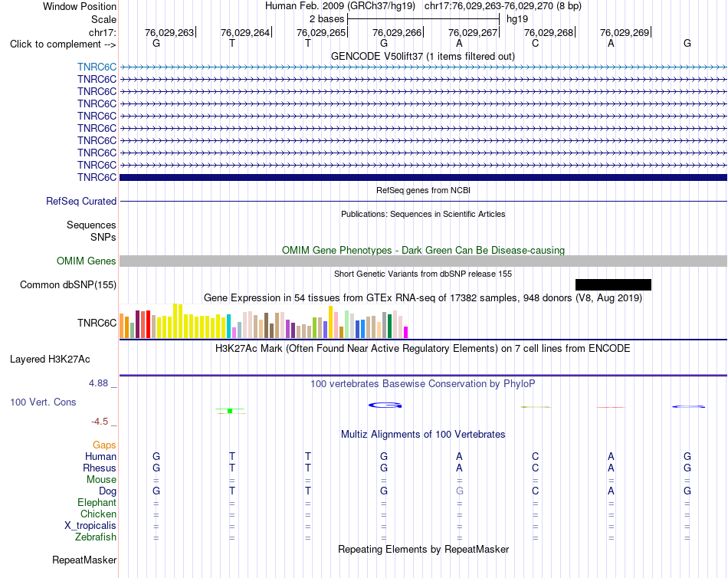
Task: Click the blue G conservation logo in PhyloP
Action: [x=385, y=406]
